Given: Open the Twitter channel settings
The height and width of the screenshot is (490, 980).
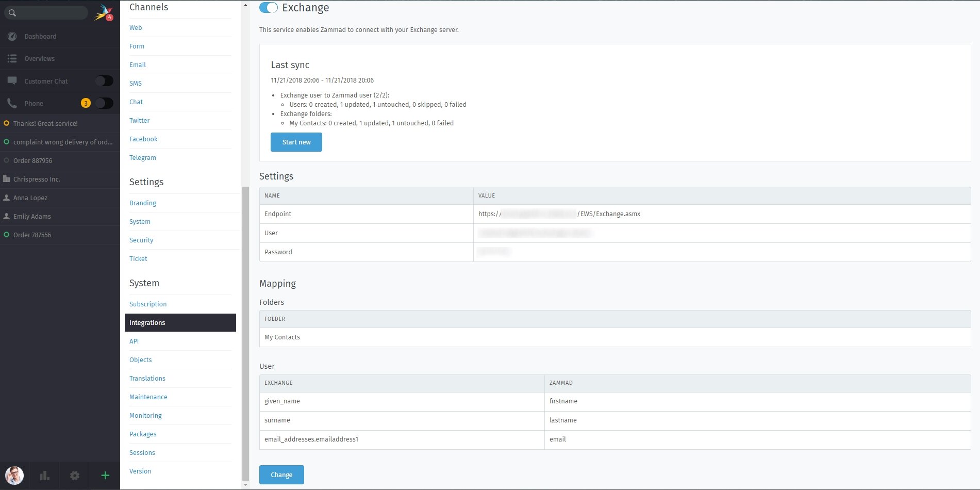Looking at the screenshot, I should [139, 120].
